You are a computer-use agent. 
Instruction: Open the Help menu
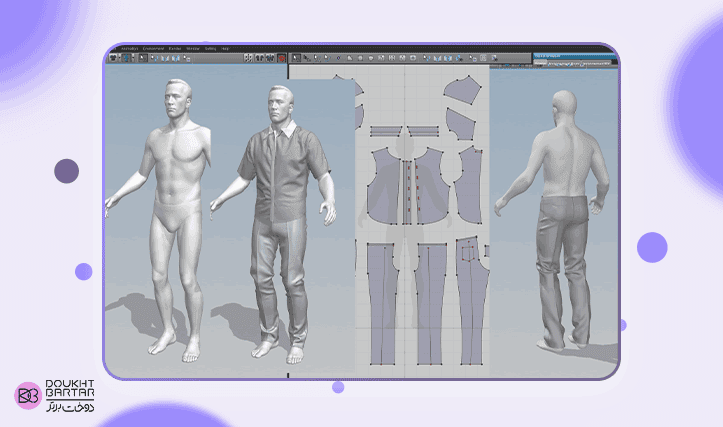(x=225, y=48)
